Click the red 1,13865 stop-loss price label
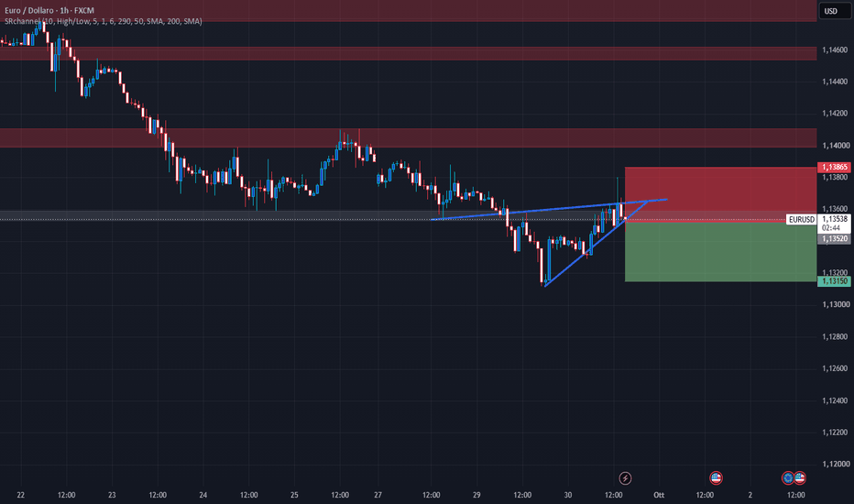854x504 pixels. 835,168
